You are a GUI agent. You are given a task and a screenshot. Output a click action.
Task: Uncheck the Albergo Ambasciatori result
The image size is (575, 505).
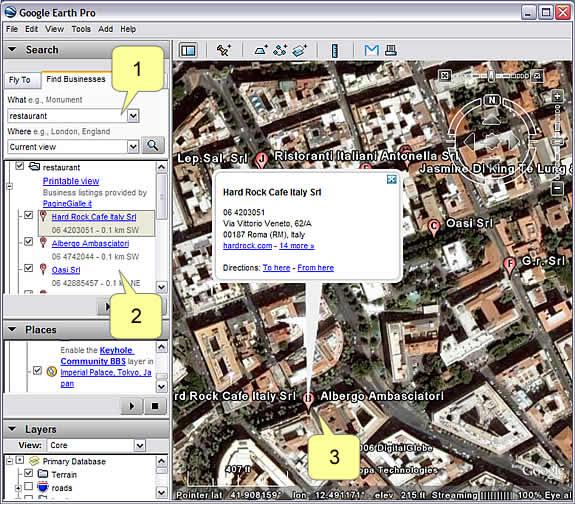(x=28, y=241)
